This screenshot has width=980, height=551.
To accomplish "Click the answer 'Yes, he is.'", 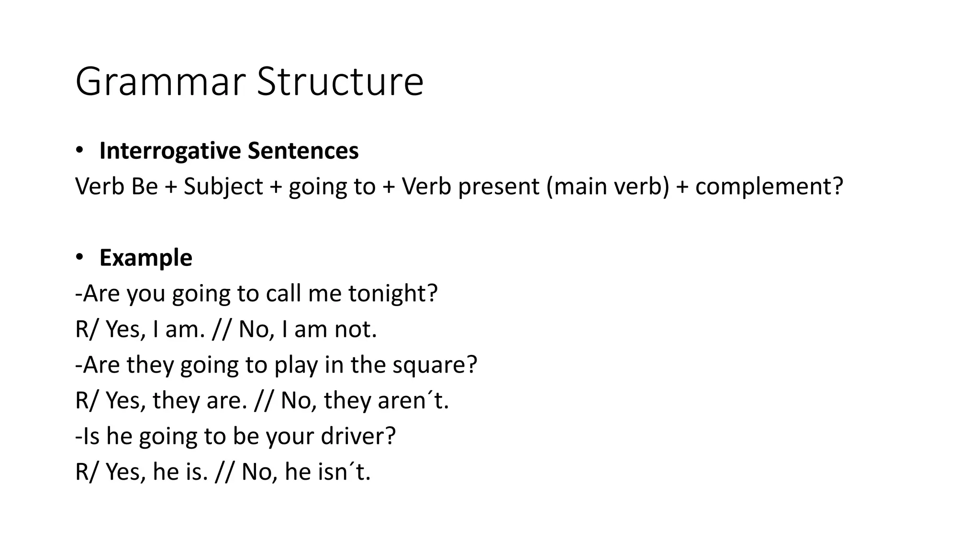I will point(157,472).
